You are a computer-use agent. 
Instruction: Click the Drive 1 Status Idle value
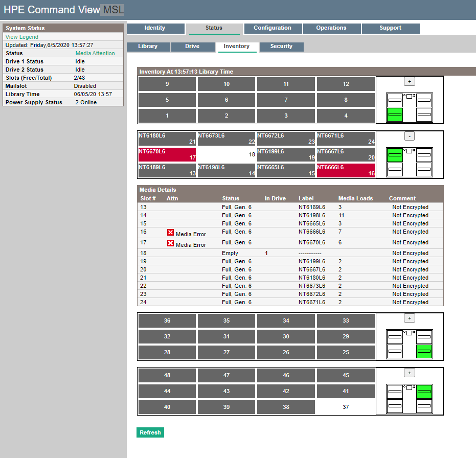click(80, 61)
